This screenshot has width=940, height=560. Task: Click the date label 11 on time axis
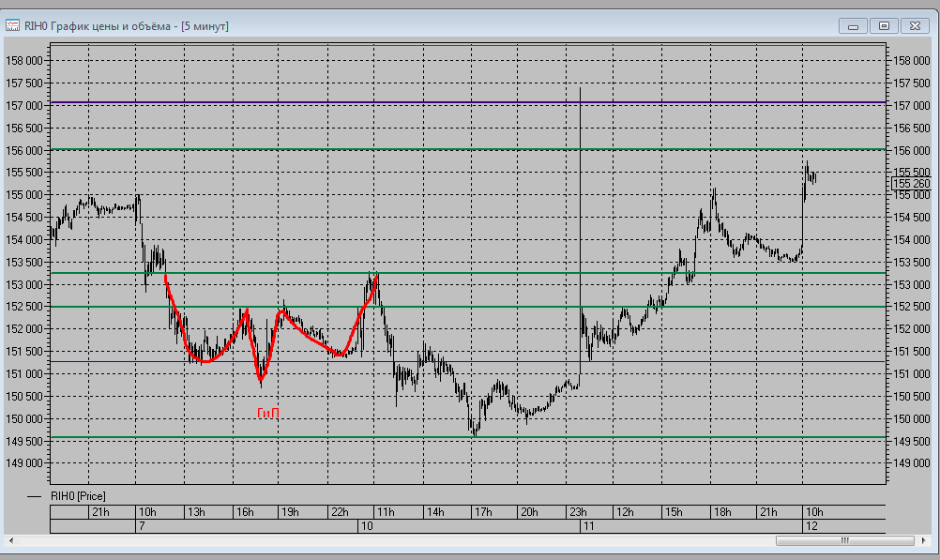point(588,527)
